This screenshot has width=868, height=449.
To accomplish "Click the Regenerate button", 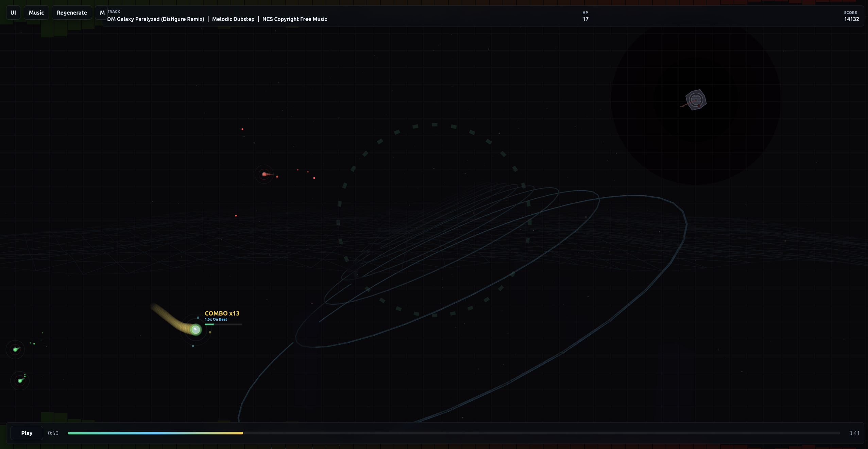I will 72,13.
